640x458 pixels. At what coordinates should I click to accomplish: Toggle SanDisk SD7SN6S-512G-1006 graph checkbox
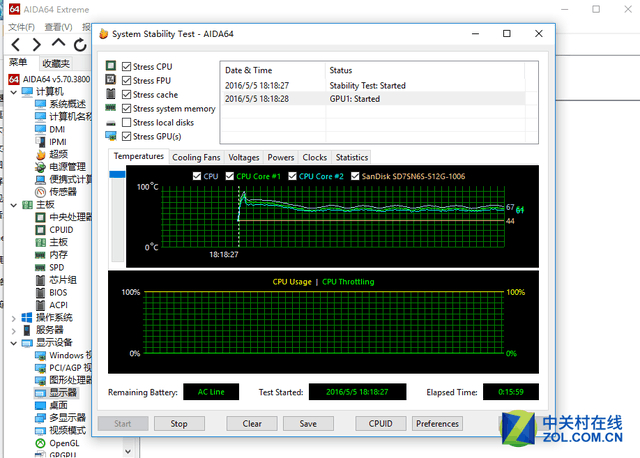[x=355, y=176]
